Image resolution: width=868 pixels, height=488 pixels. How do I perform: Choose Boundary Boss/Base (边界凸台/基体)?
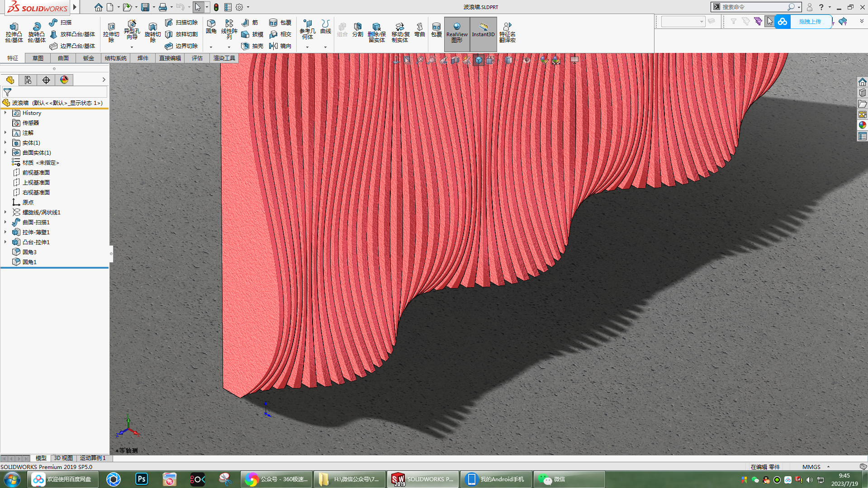click(72, 46)
